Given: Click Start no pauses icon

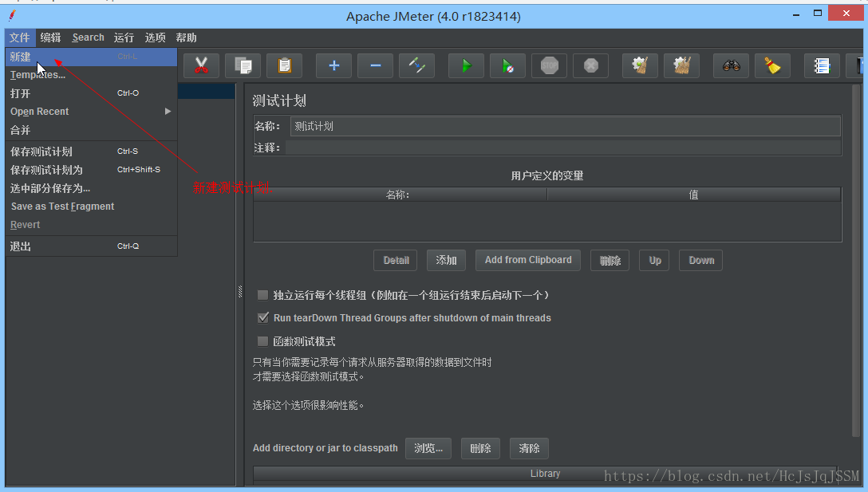Looking at the screenshot, I should [x=507, y=66].
